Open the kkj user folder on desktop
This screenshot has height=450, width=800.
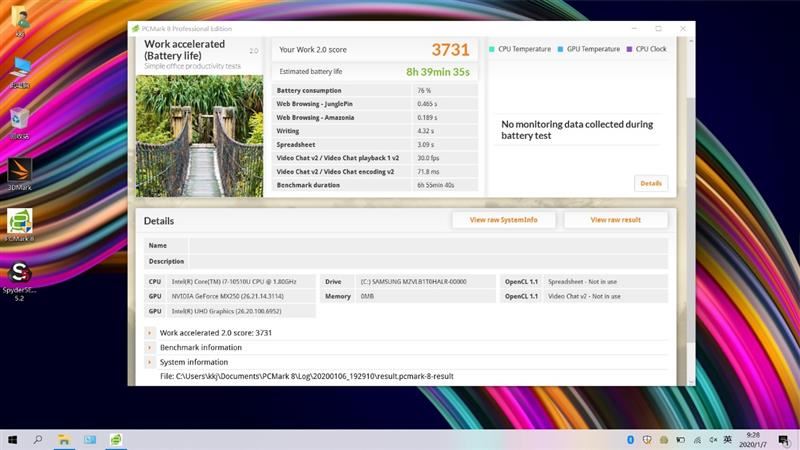tap(20, 20)
